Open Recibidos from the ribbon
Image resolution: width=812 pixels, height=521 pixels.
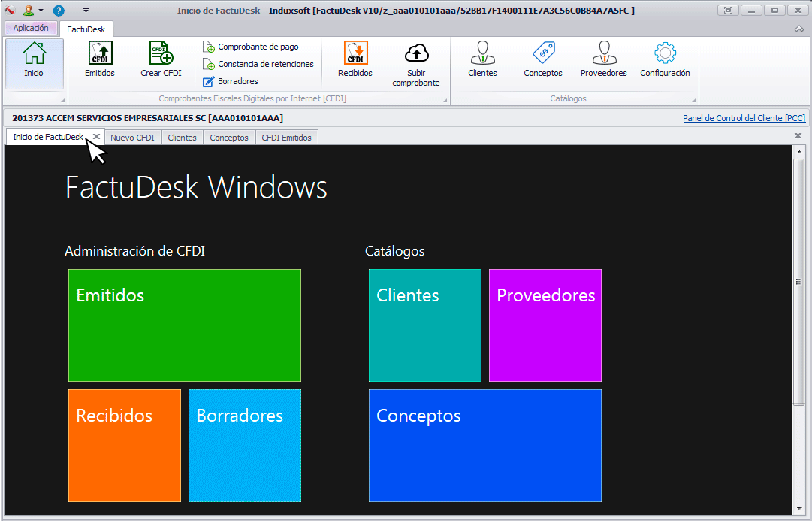355,59
